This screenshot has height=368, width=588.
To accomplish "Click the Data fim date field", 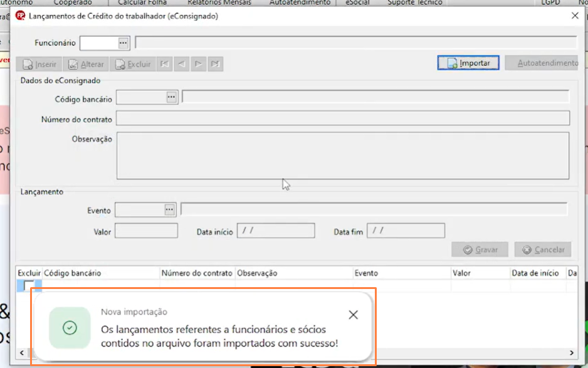I will click(x=406, y=231).
